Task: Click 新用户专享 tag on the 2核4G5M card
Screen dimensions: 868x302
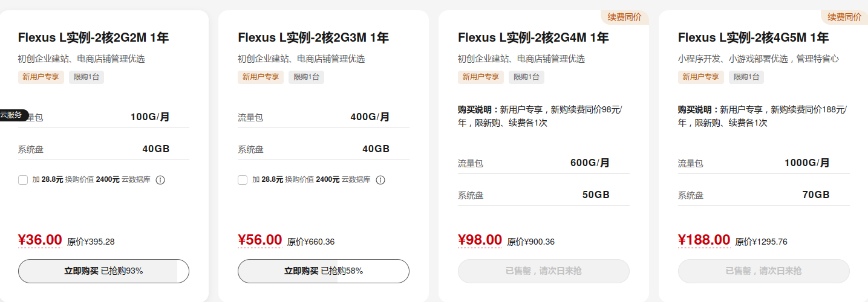Action: (x=701, y=77)
